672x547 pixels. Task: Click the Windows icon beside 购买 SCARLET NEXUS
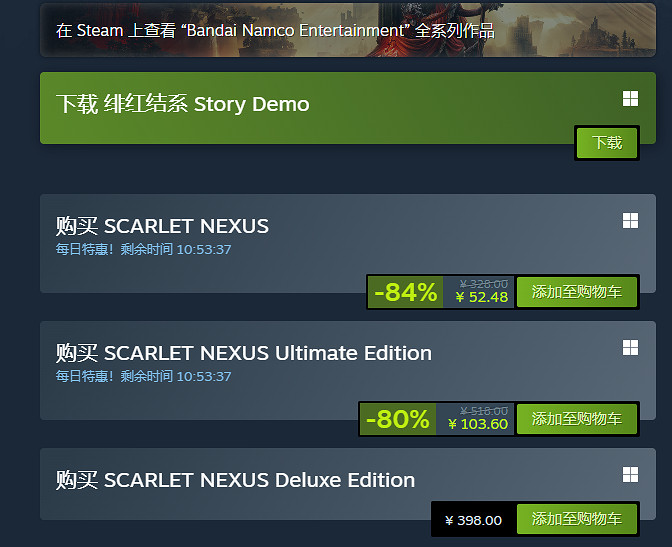pyautogui.click(x=630, y=220)
